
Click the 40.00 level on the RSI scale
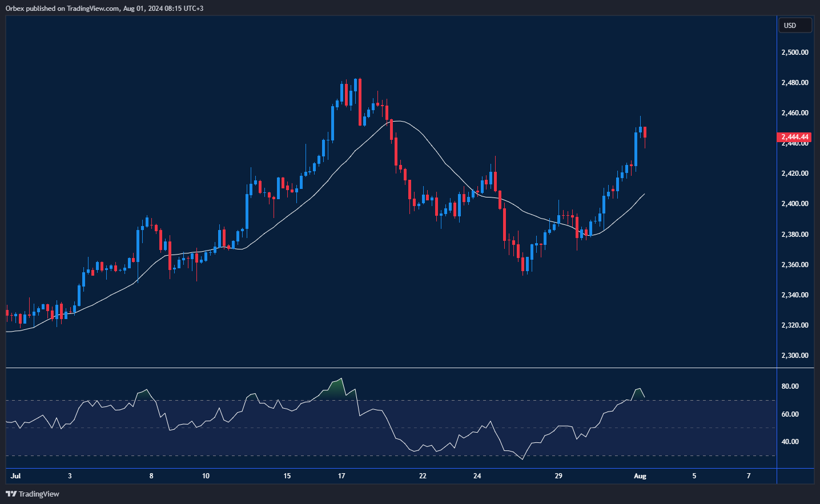pyautogui.click(x=790, y=442)
